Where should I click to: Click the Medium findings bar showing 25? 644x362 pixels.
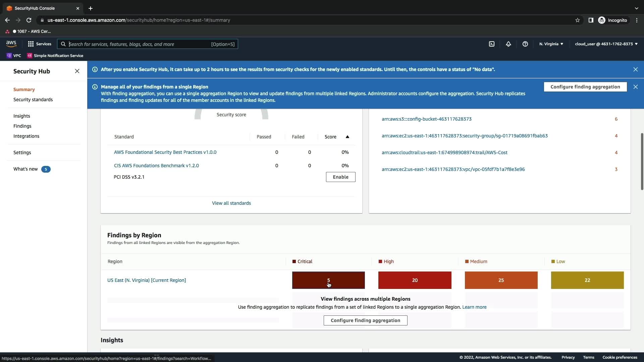click(501, 280)
